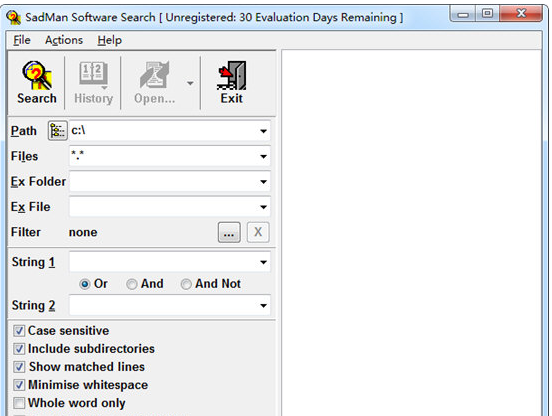The image size is (552, 416).
Task: Expand the Ex Folder dropdown
Action: (263, 182)
